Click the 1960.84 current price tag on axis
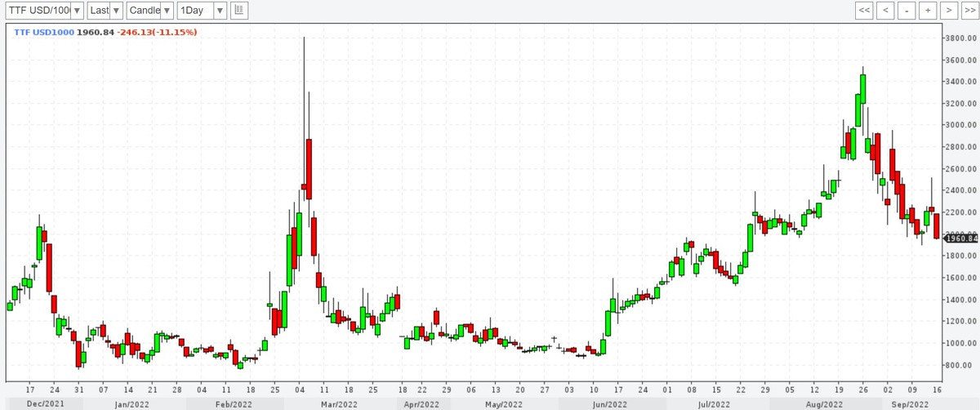Screen dimensions: 980x410 tap(960, 238)
